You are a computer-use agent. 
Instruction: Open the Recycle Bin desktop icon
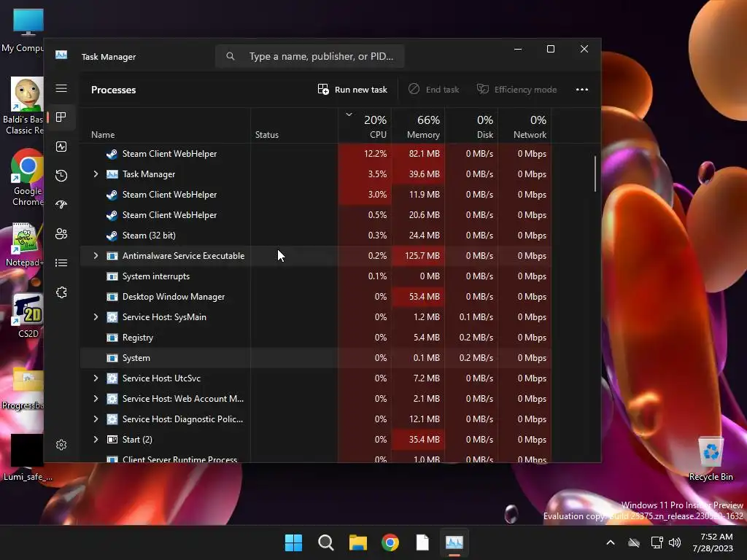pyautogui.click(x=711, y=459)
